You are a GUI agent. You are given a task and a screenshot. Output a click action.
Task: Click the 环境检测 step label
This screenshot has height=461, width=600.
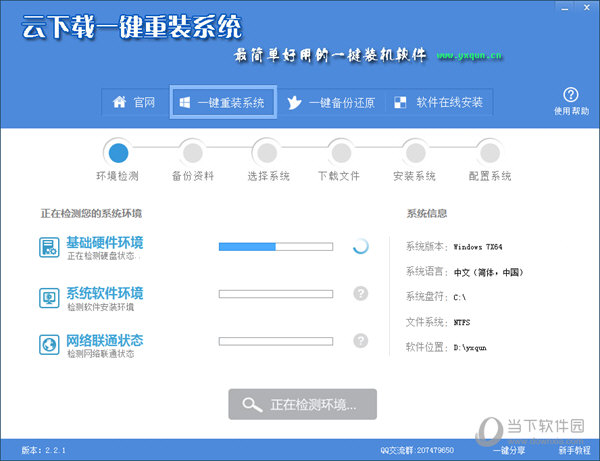pos(117,176)
